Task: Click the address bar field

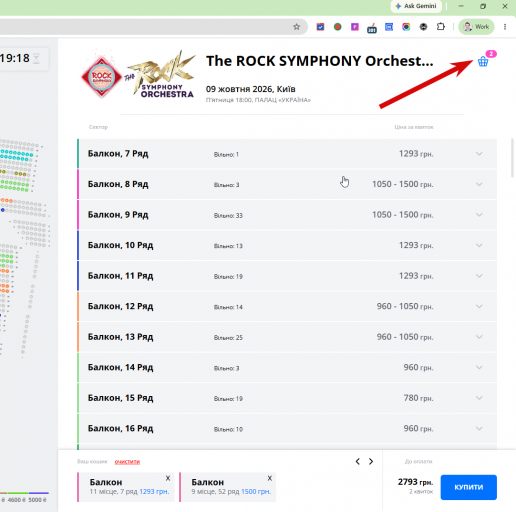Action: (154, 27)
